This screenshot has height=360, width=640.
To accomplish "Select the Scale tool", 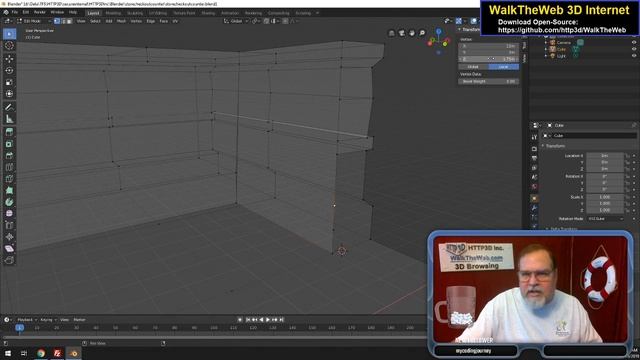I will [x=9, y=82].
